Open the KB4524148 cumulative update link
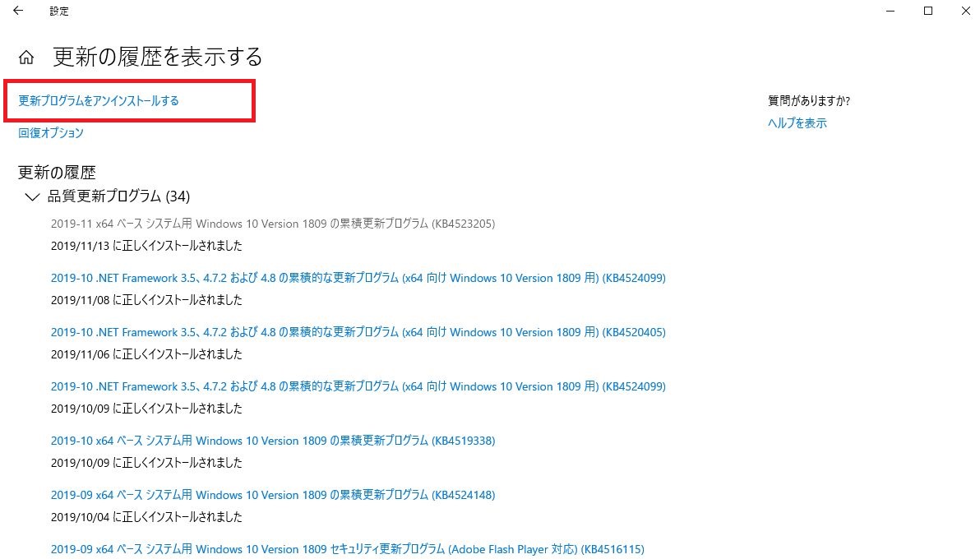This screenshot has width=980, height=559. click(271, 495)
